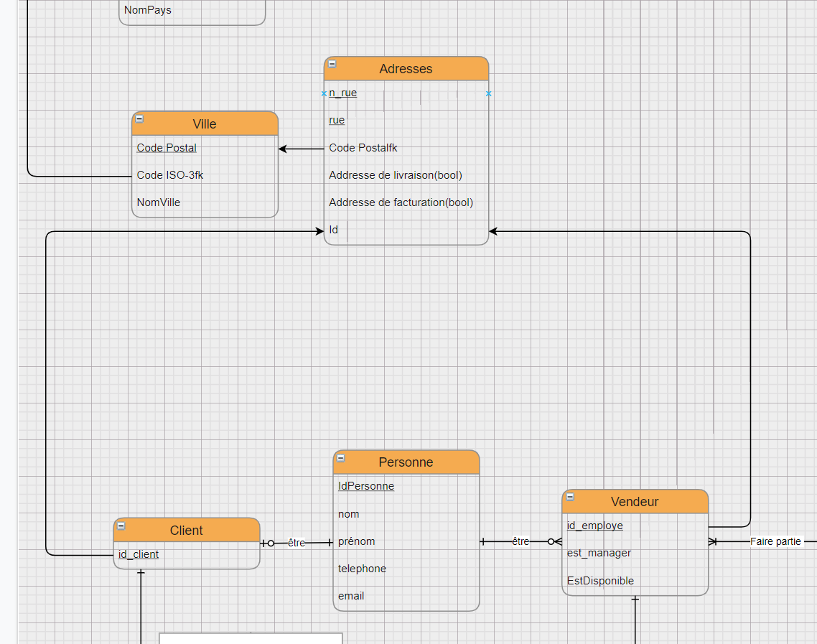
Task: Select the Personne table header
Action: pos(406,462)
